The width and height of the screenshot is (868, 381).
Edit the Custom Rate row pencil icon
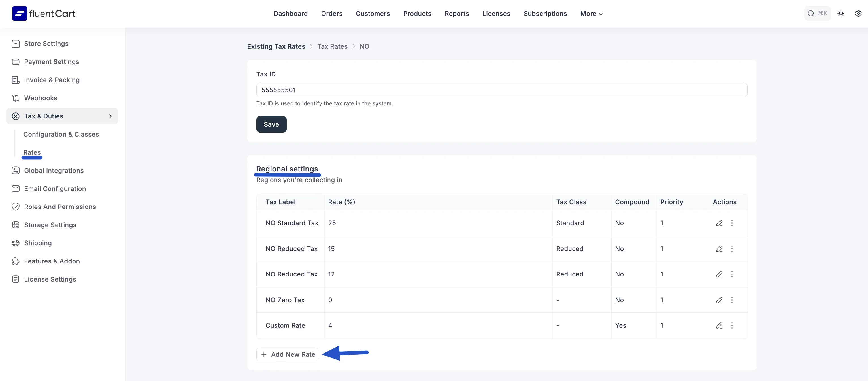tap(719, 325)
